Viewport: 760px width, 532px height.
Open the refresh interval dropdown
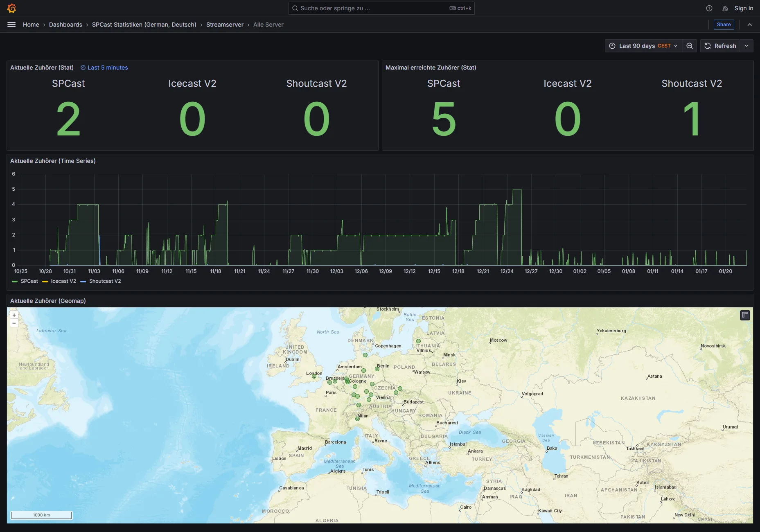pyautogui.click(x=746, y=46)
